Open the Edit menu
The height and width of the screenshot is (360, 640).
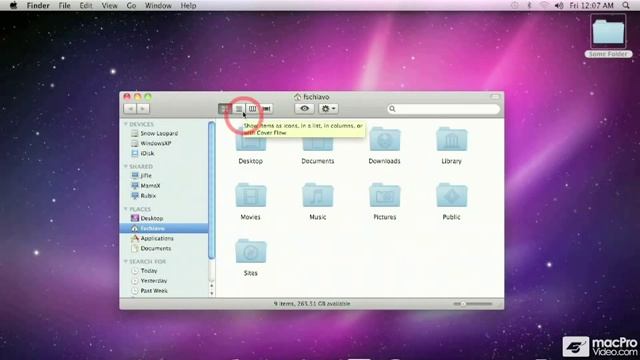tap(86, 5)
